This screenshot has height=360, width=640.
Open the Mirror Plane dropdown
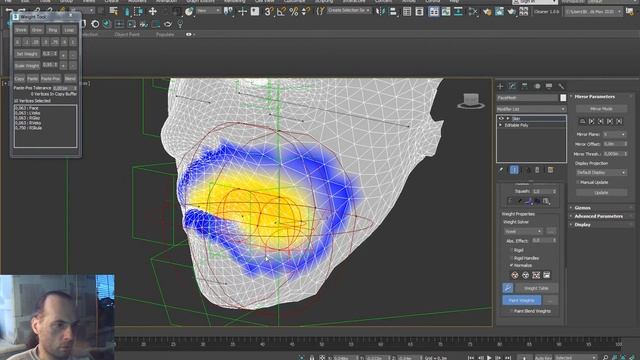(x=615, y=134)
